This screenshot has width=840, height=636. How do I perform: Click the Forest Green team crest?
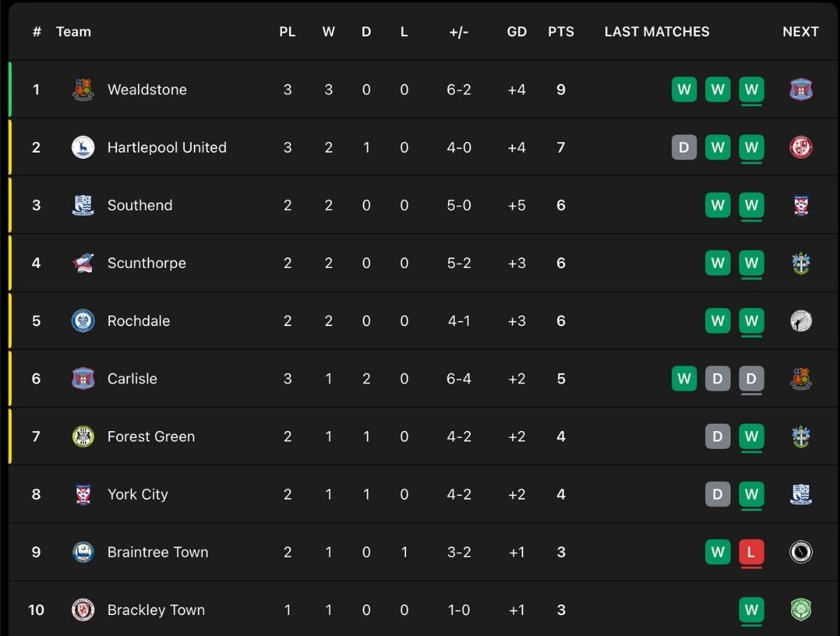pyautogui.click(x=83, y=437)
